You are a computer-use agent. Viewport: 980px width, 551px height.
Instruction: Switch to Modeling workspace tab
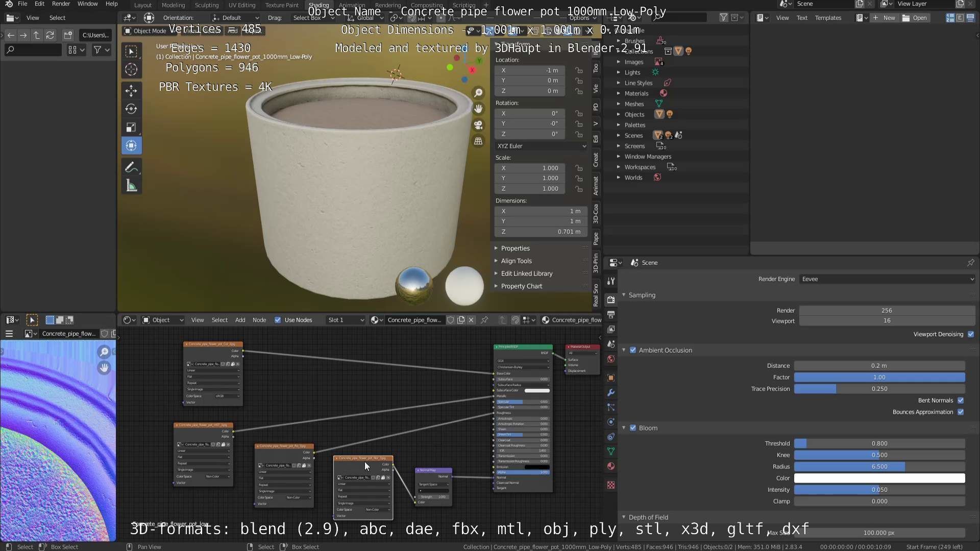[173, 5]
